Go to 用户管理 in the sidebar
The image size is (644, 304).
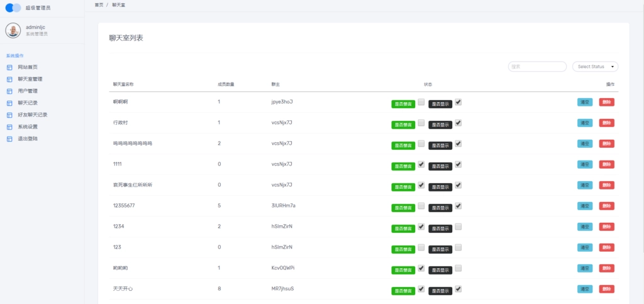(x=28, y=91)
